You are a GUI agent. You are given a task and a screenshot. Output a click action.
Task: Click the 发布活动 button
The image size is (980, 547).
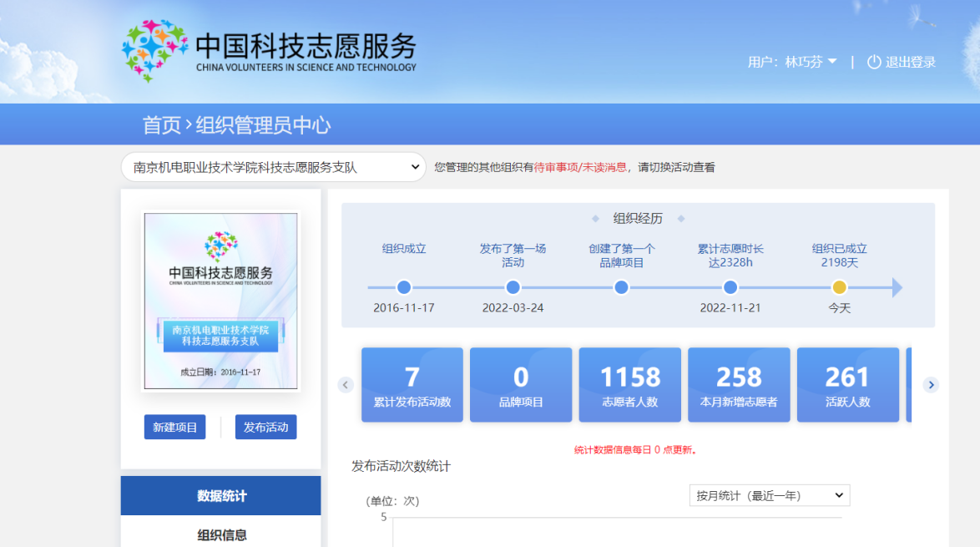coord(265,427)
